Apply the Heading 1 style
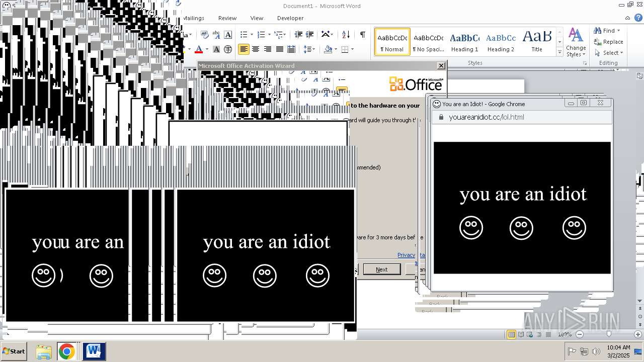Viewport: 644px width, 362px height. pyautogui.click(x=464, y=42)
